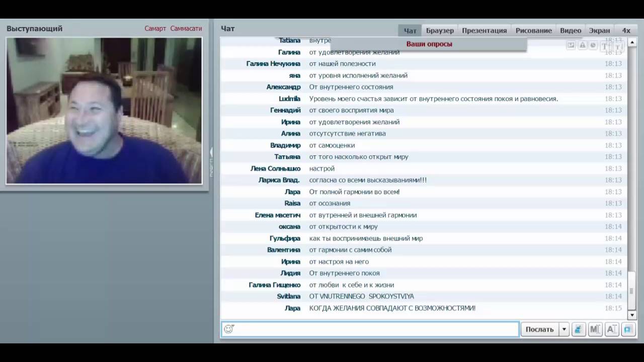Viewport: 644px width, 362px height.
Task: Click username Галина Гищенко in chat
Action: [x=274, y=285]
